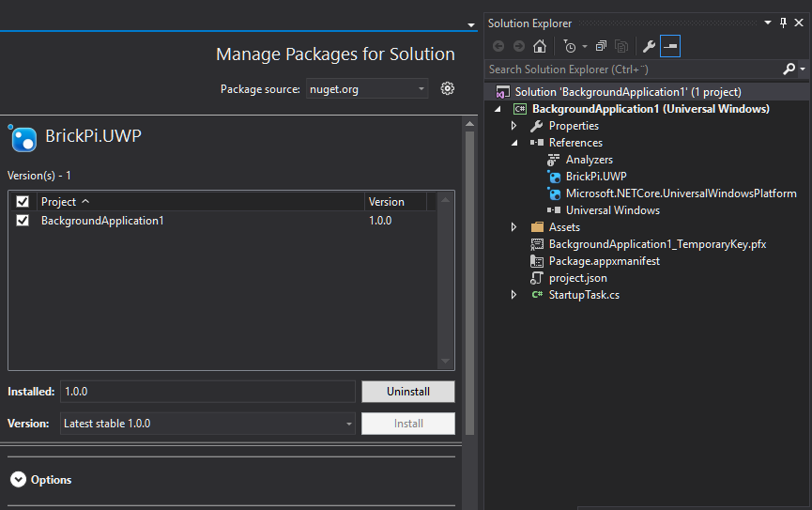The width and height of the screenshot is (812, 510).
Task: Open Pending Changes Filter dropdown arrow
Action: click(x=585, y=47)
